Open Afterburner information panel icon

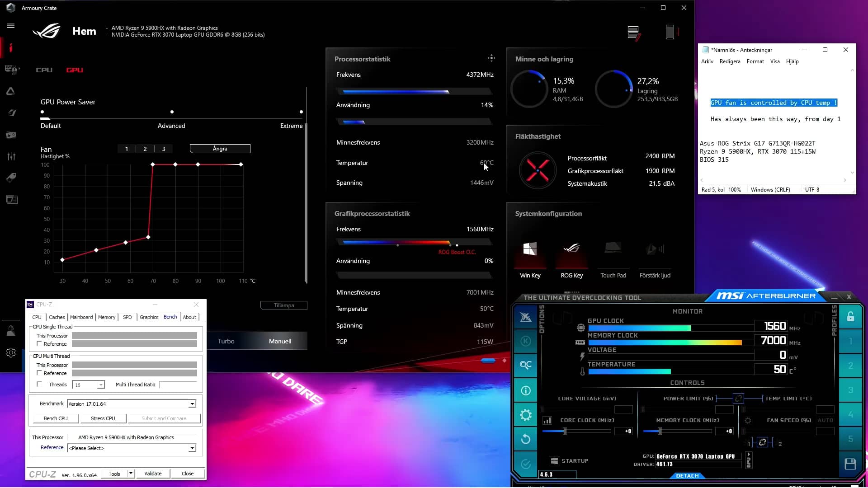click(x=525, y=390)
